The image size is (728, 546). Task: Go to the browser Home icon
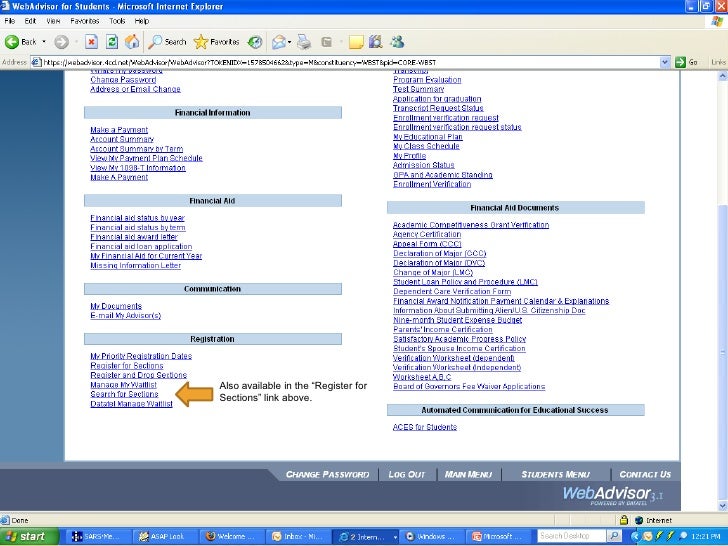tap(132, 42)
